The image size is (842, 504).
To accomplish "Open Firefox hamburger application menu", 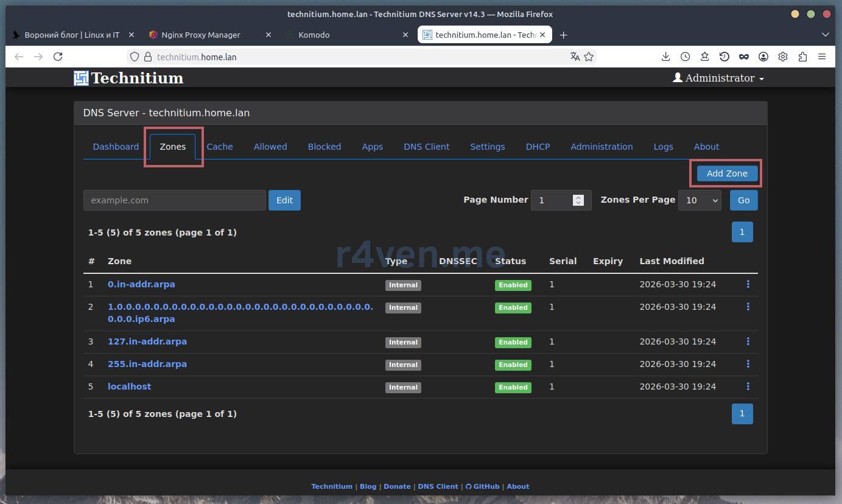I will [x=822, y=57].
